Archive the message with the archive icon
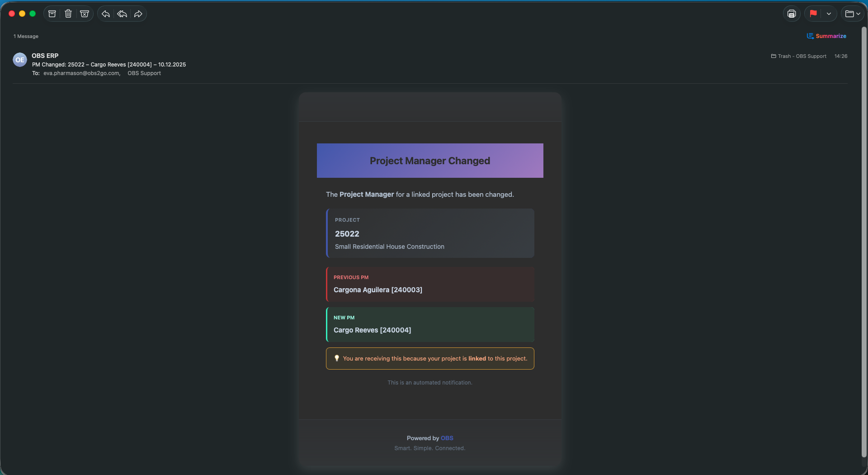Screen dimensions: 868x475 (52, 14)
